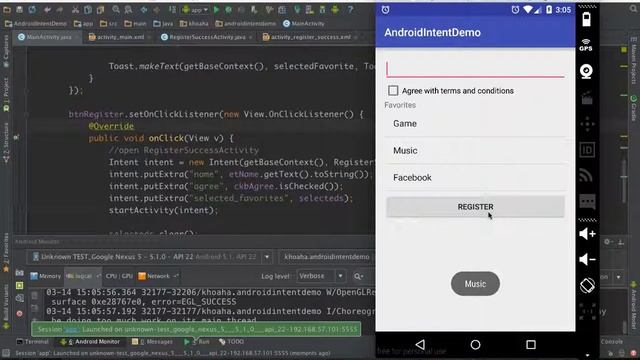This screenshot has height=360, width=640.
Task: Open the emulator camera control
Action: (x=587, y=71)
